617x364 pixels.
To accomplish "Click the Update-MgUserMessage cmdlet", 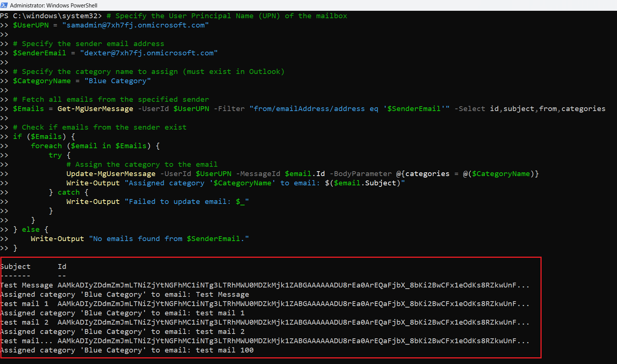I will 111,174.
